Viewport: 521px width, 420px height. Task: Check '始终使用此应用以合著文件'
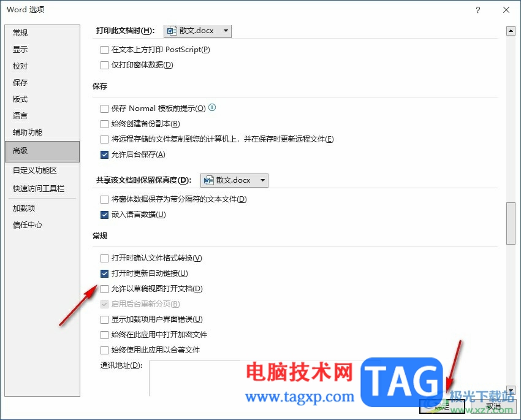(x=104, y=350)
